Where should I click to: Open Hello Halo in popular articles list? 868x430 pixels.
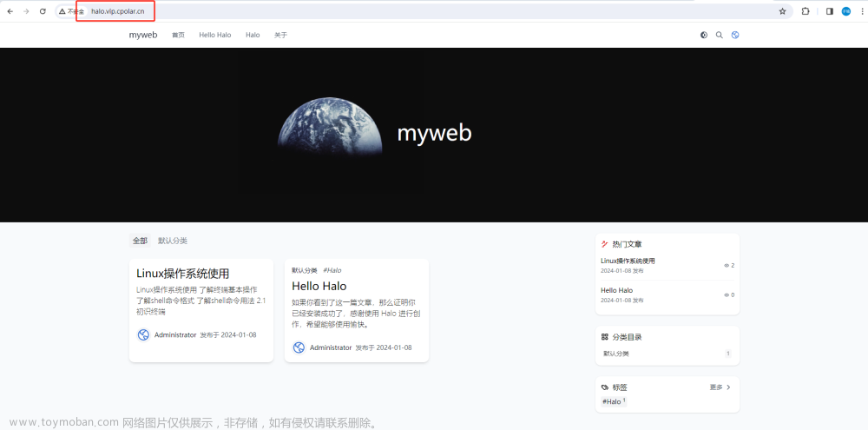(x=616, y=290)
